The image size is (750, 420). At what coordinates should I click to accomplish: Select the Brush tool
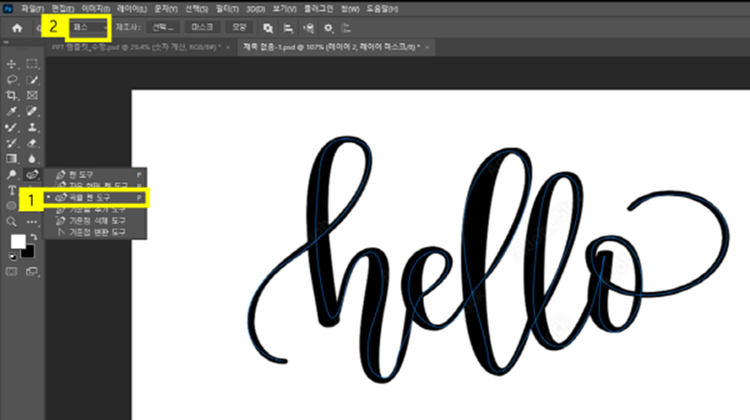click(11, 127)
